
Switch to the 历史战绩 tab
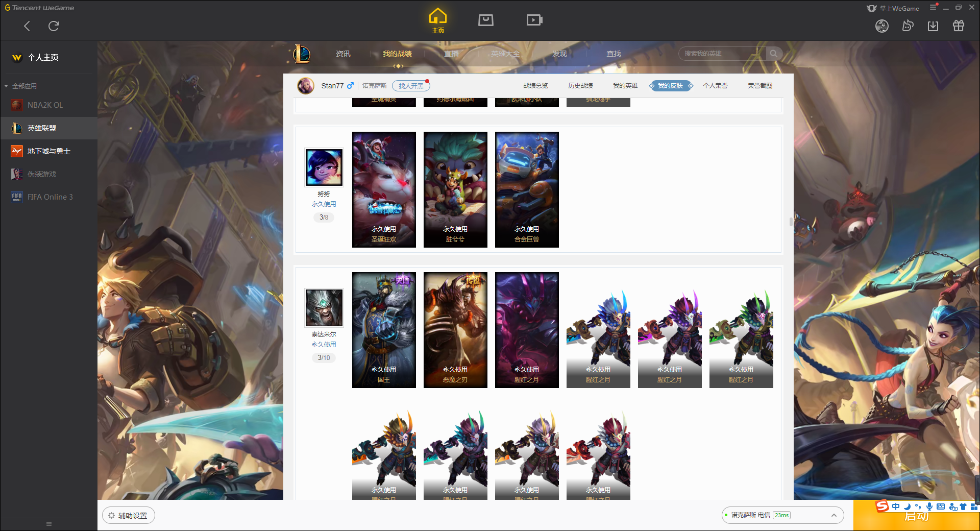coord(580,86)
